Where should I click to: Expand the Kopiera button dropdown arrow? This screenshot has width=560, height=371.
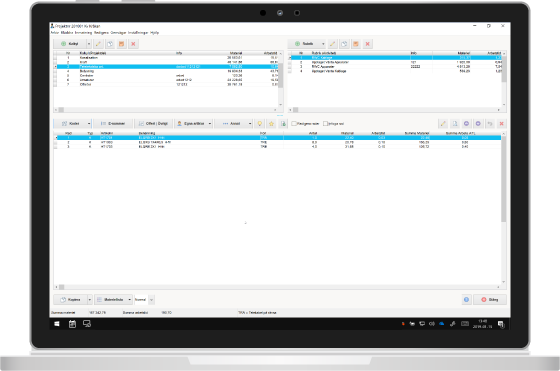(90, 300)
